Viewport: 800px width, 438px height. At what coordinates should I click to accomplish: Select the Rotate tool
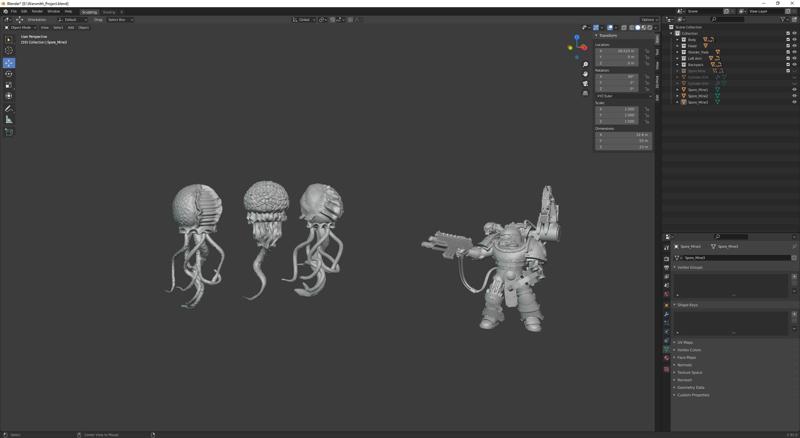point(9,74)
